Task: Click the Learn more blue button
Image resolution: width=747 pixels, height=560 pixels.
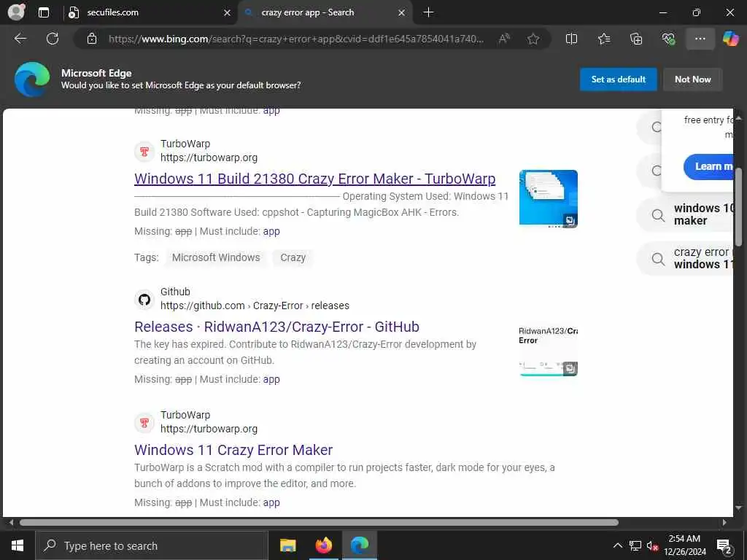Action: pyautogui.click(x=708, y=167)
